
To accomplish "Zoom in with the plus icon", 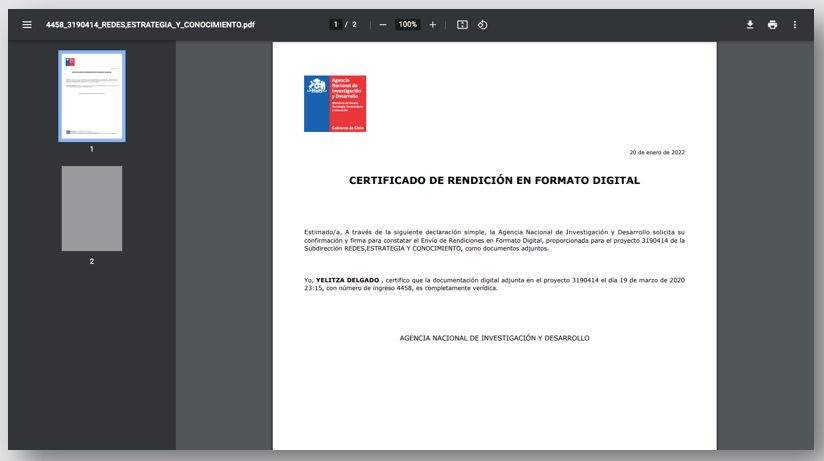I will point(432,25).
